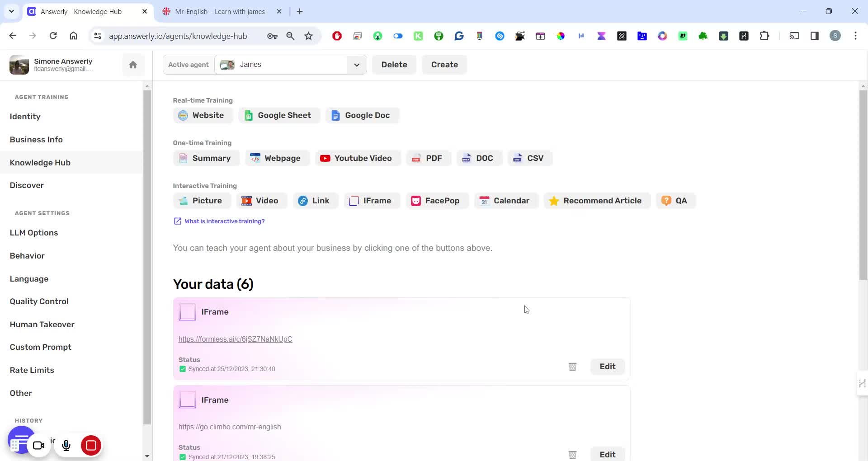This screenshot has width=868, height=461.
Task: Toggle the browser side panel
Action: (x=815, y=36)
